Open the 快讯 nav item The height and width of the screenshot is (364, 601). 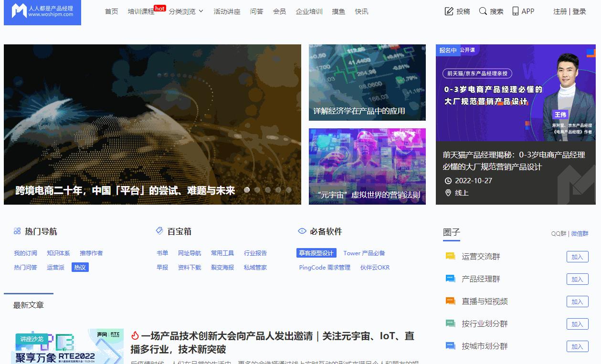click(361, 11)
